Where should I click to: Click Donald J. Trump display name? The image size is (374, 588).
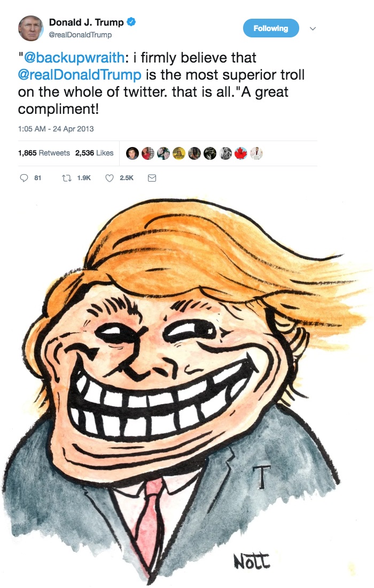(86, 22)
